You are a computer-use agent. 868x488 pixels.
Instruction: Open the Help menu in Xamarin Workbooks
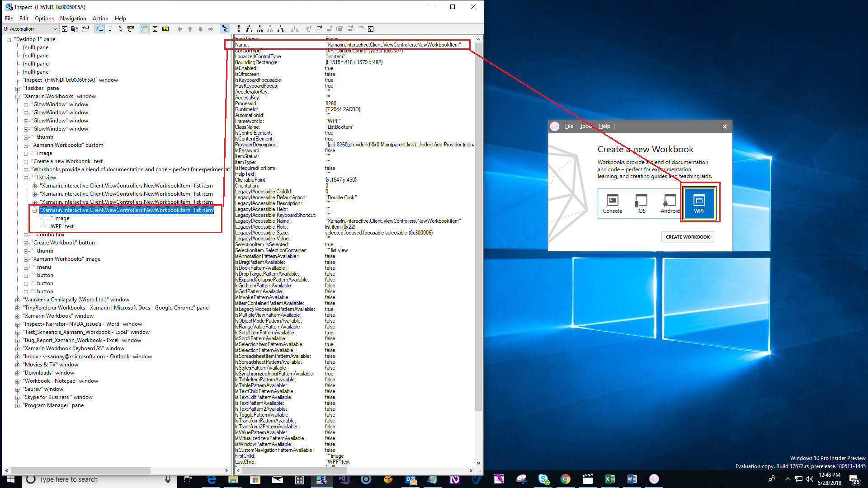coord(604,126)
